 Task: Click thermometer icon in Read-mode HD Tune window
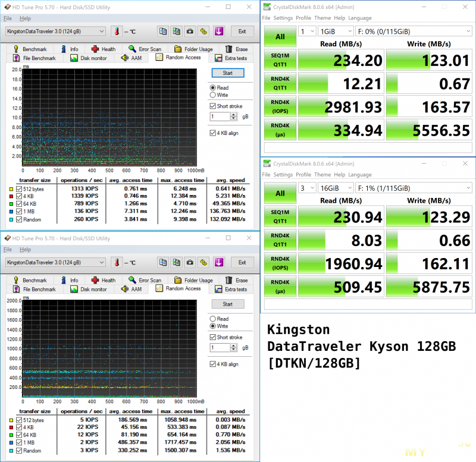coord(117,32)
